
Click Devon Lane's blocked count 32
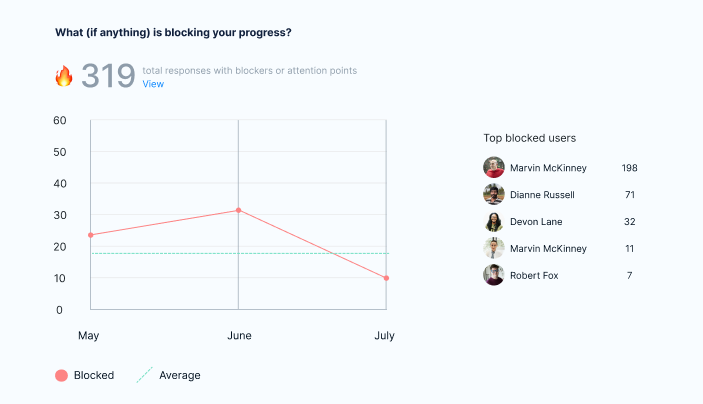[x=629, y=221]
